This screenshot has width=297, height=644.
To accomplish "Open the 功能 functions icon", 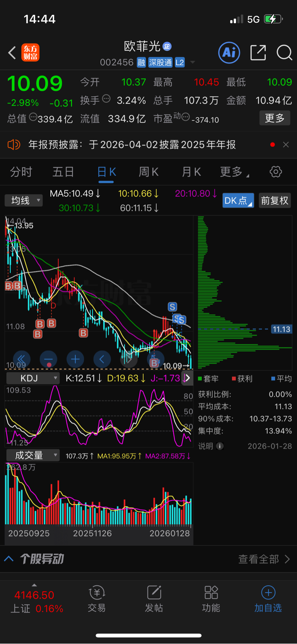I will coord(211,599).
